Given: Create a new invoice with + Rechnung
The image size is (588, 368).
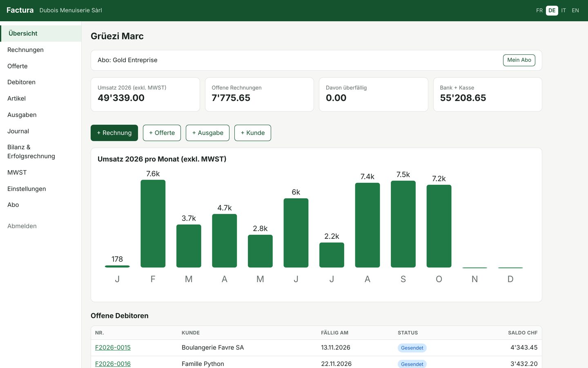Looking at the screenshot, I should click(114, 133).
